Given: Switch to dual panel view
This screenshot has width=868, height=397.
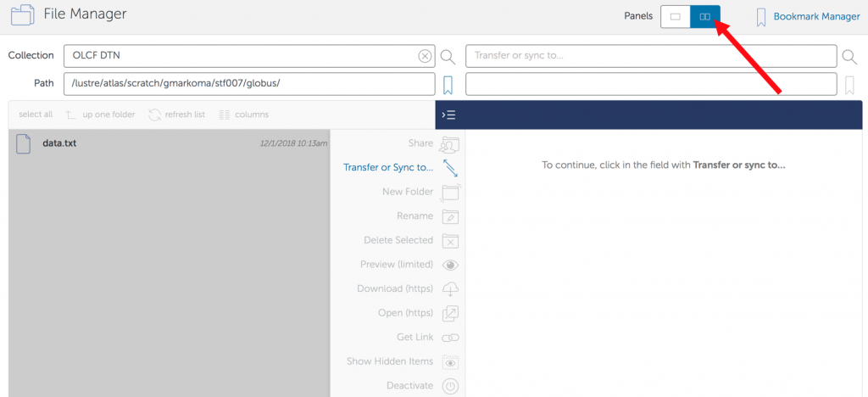Looking at the screenshot, I should click(x=704, y=16).
